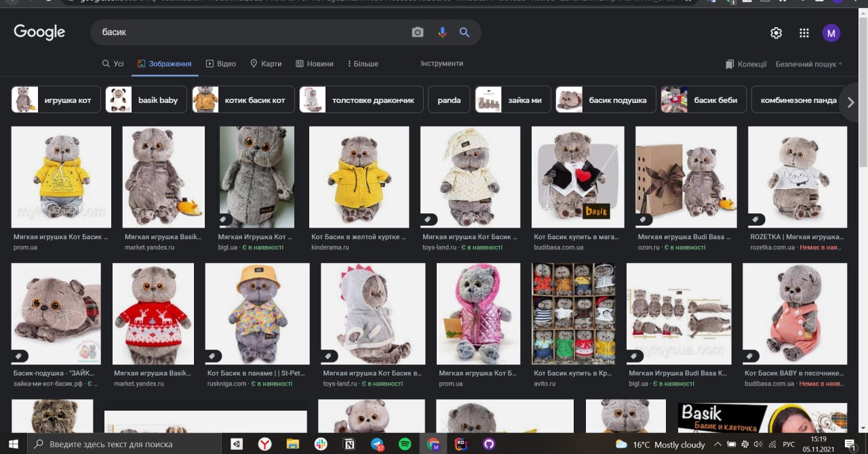Run search with magnifier icon in search box
Image resolution: width=868 pixels, height=454 pixels.
pyautogui.click(x=465, y=33)
